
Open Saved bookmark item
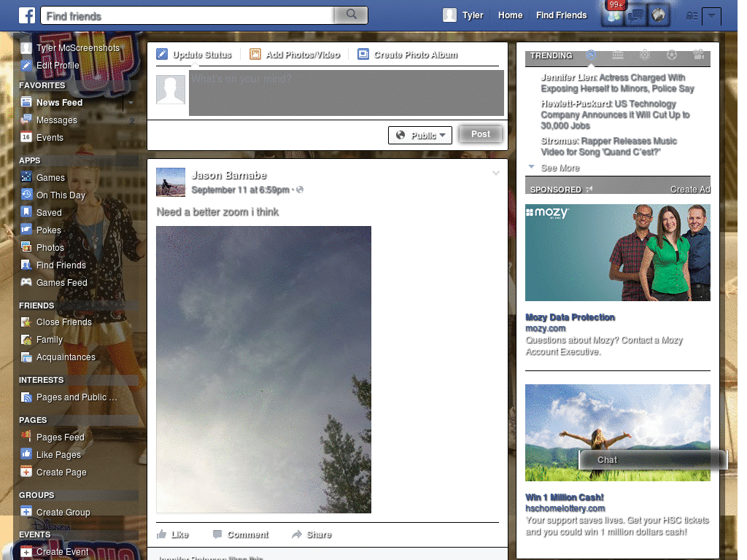coord(49,213)
